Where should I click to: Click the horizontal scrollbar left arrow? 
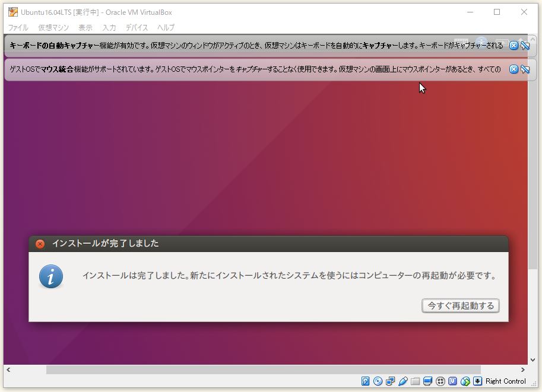click(x=8, y=369)
